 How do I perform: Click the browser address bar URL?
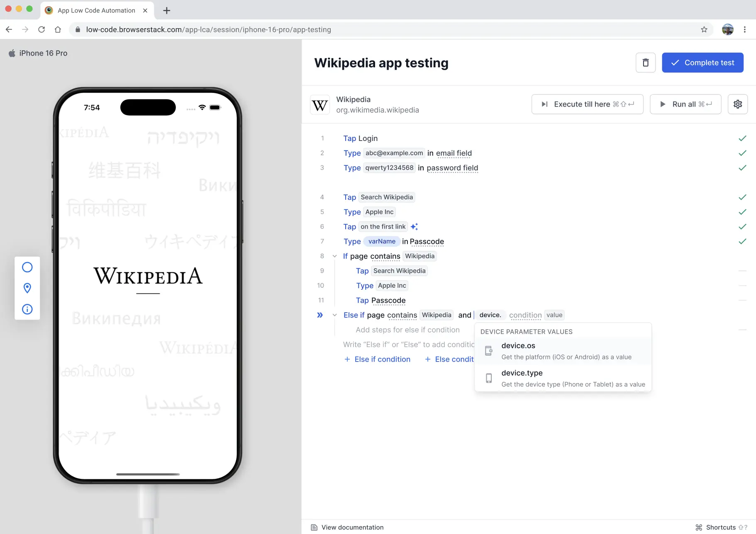(x=208, y=29)
